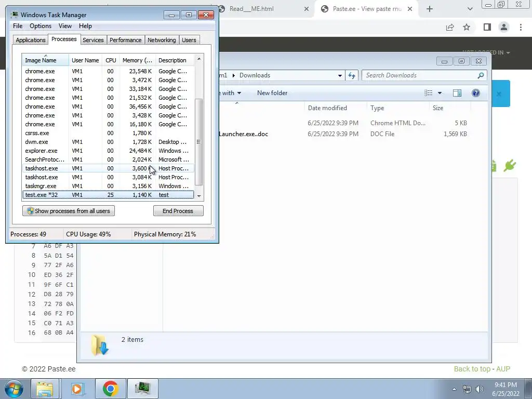Select the dwm.exe process row
The image size is (532, 399).
(x=108, y=142)
